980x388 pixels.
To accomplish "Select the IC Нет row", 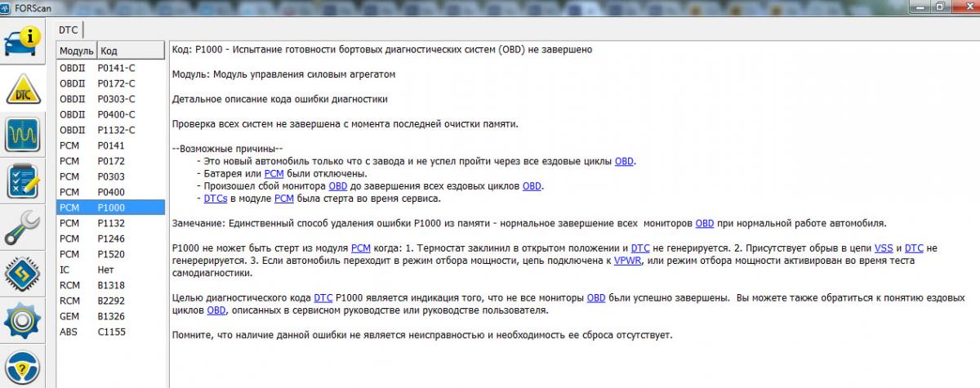I will point(110,270).
